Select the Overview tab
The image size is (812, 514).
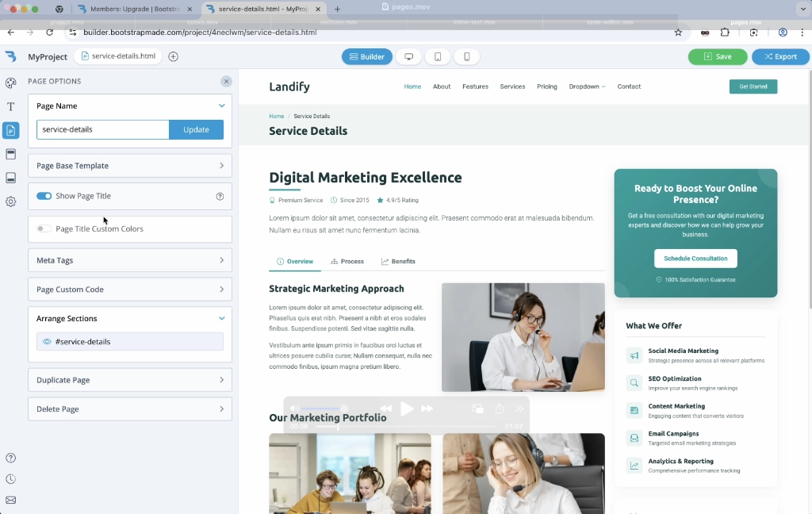pyautogui.click(x=295, y=262)
